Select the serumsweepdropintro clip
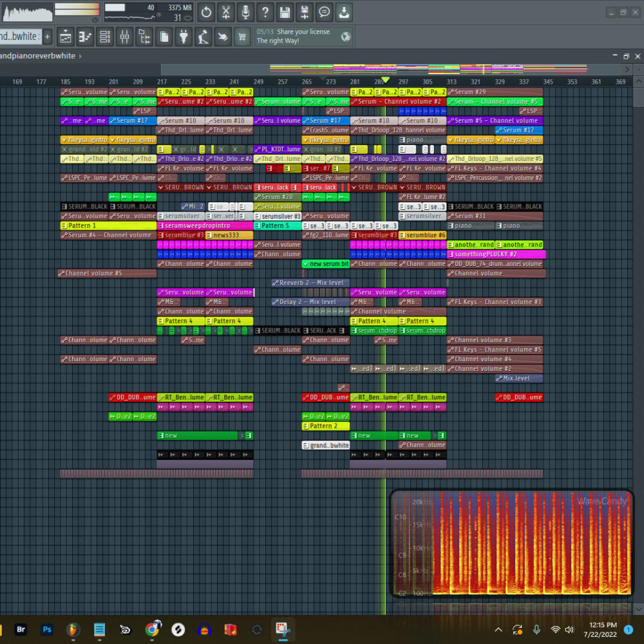Screen dimensions: 644x644 tap(205, 225)
